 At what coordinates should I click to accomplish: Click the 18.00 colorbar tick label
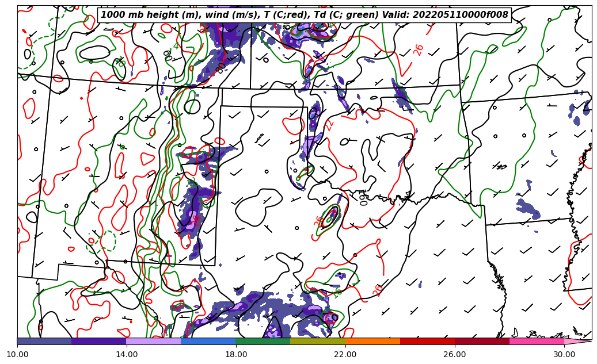coord(235,354)
